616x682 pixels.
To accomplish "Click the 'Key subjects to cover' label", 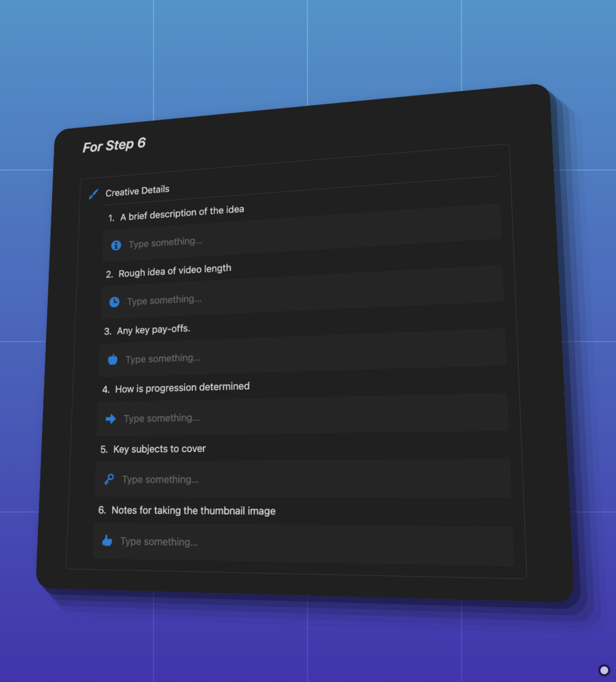I will (x=159, y=449).
